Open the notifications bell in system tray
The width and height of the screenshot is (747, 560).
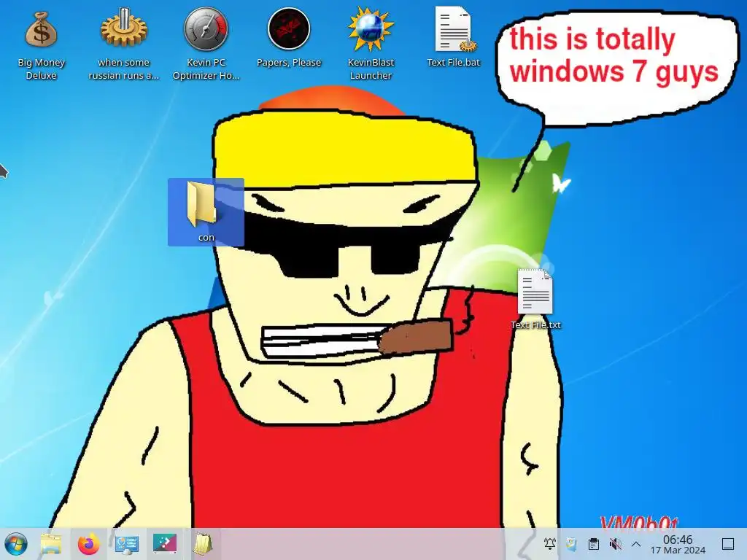point(550,544)
